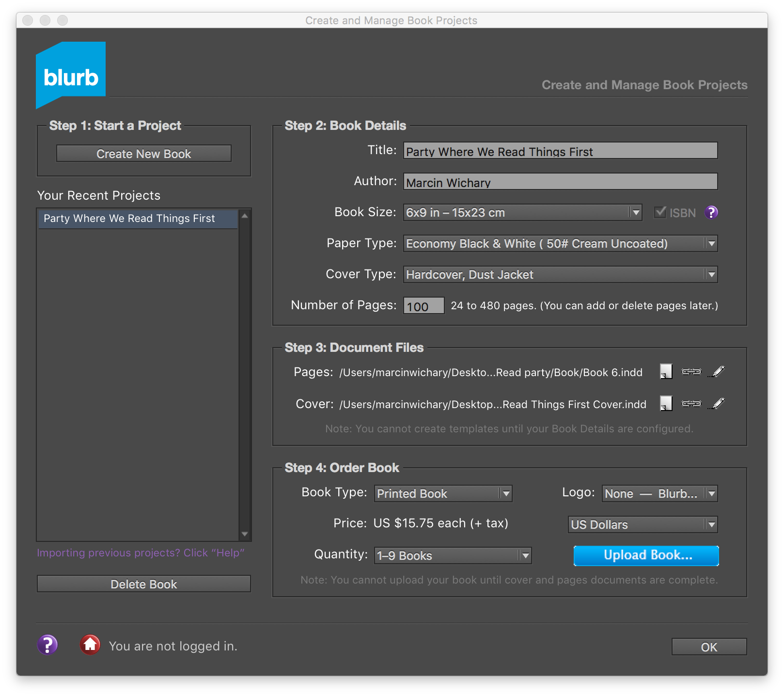This screenshot has height=696, width=784.
Task: Click the note about uploading your book
Action: point(509,580)
